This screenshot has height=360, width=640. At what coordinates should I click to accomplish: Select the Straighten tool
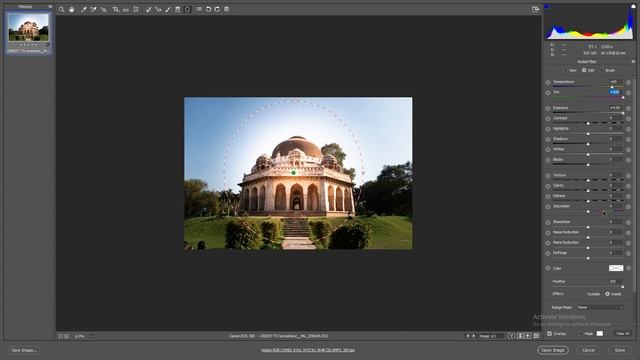point(126,9)
